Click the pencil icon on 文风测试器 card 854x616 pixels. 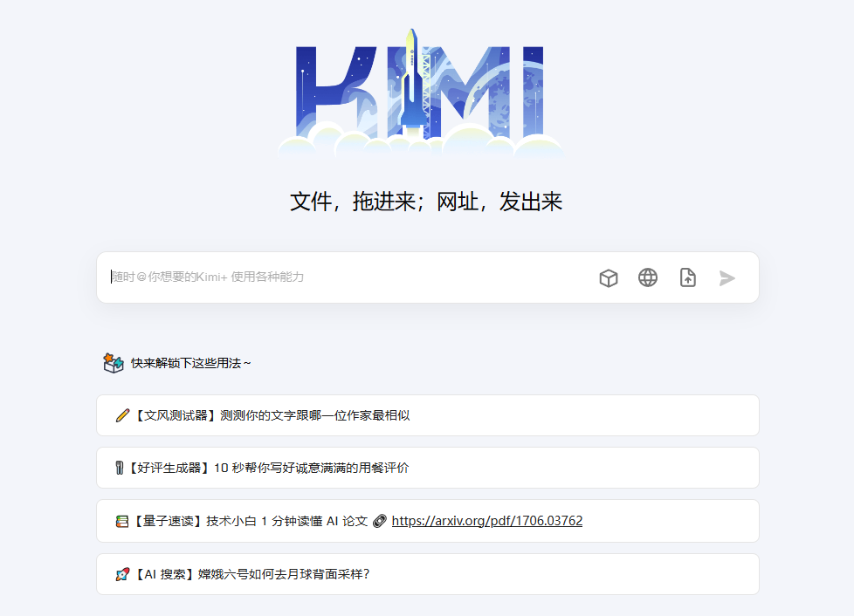tap(122, 416)
